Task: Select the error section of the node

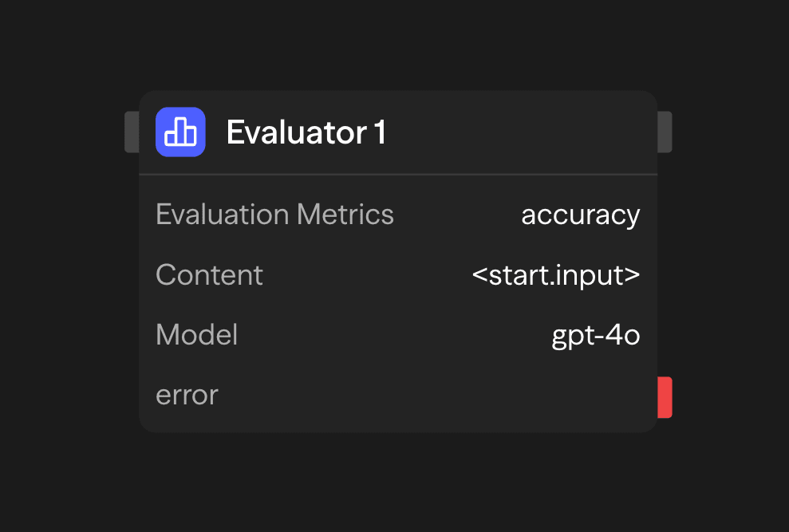Action: pos(187,395)
